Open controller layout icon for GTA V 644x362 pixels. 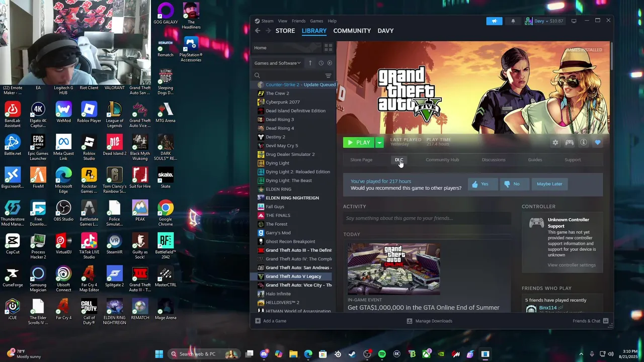569,143
